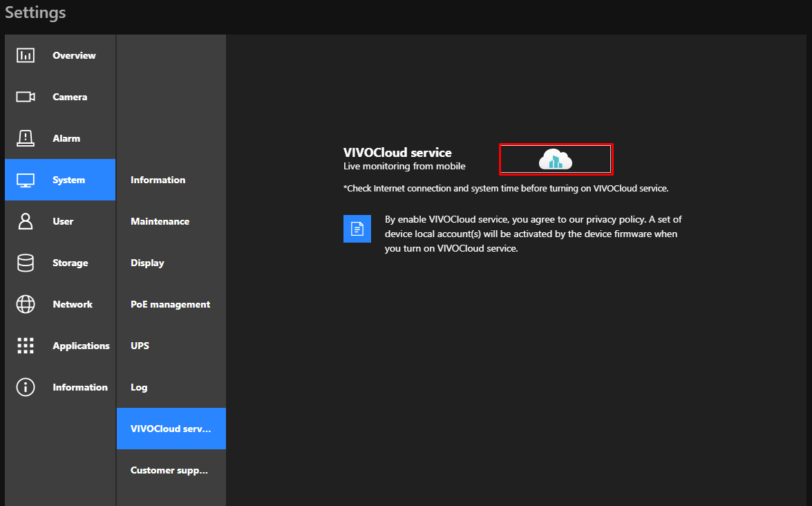Open Alarm settings via the bell icon
This screenshot has height=506, width=812.
coord(26,138)
